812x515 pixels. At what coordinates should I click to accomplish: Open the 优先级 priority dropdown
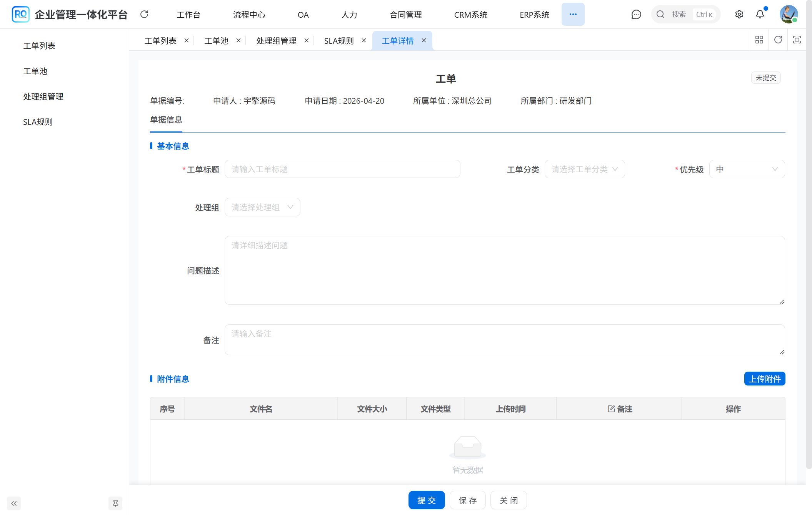[747, 169]
